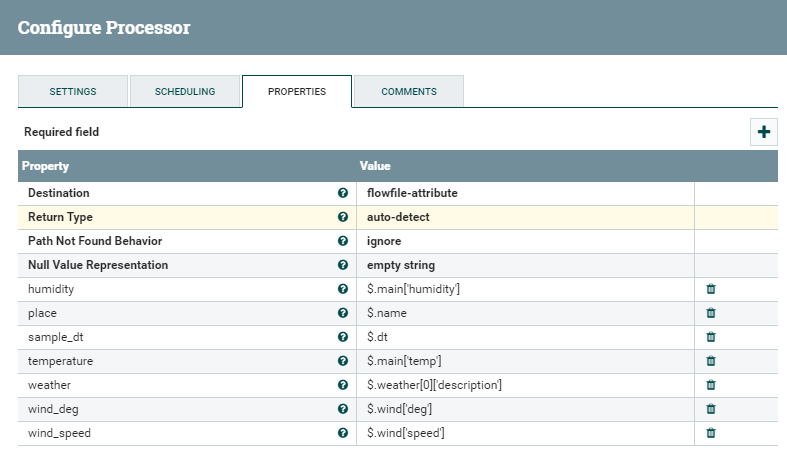Open help for Path Not Found Behavior
The height and width of the screenshot is (455, 787).
pyautogui.click(x=343, y=241)
